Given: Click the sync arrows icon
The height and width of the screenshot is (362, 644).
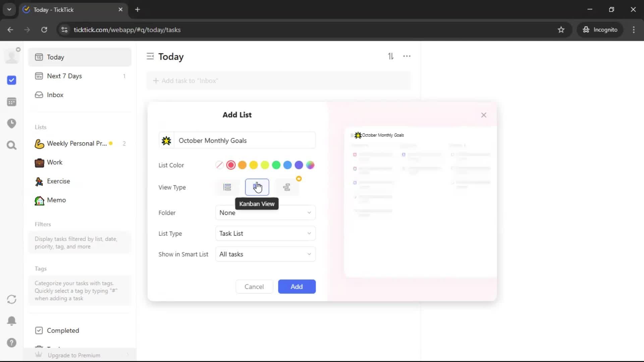Looking at the screenshot, I should (12, 299).
